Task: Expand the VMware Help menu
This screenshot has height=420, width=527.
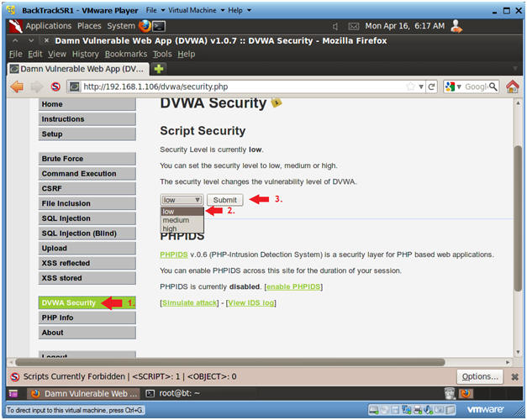Action: pos(240,10)
